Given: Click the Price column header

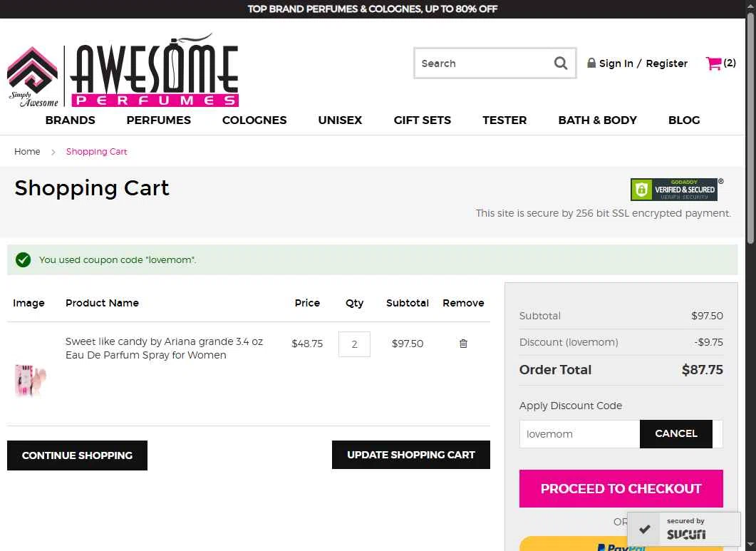Looking at the screenshot, I should coord(307,303).
